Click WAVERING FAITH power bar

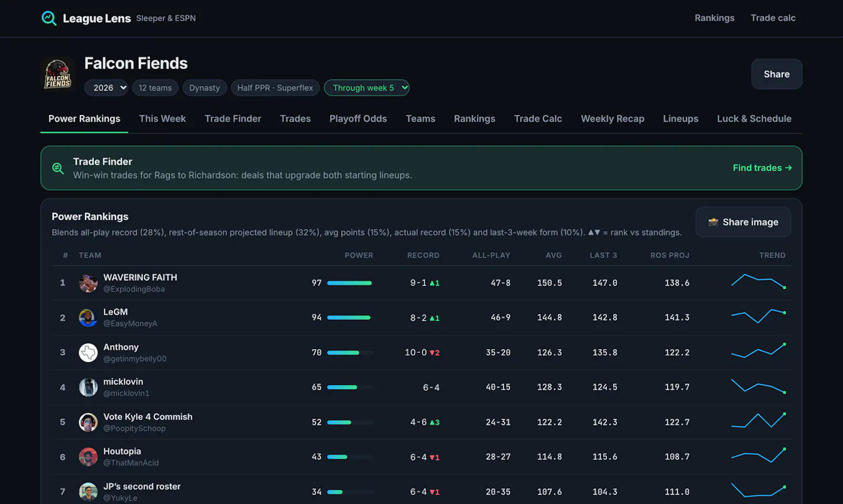tap(350, 283)
